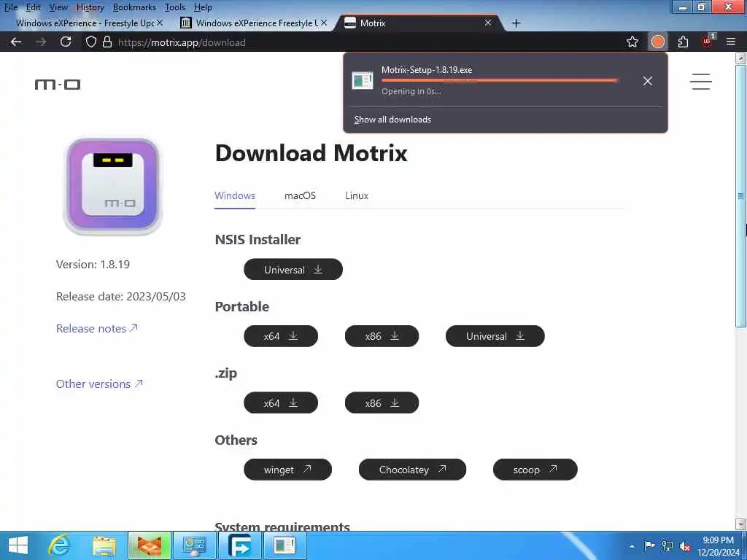Viewport: 747px width, 560px height.
Task: Open Action Center flag tray icon
Action: click(x=649, y=545)
